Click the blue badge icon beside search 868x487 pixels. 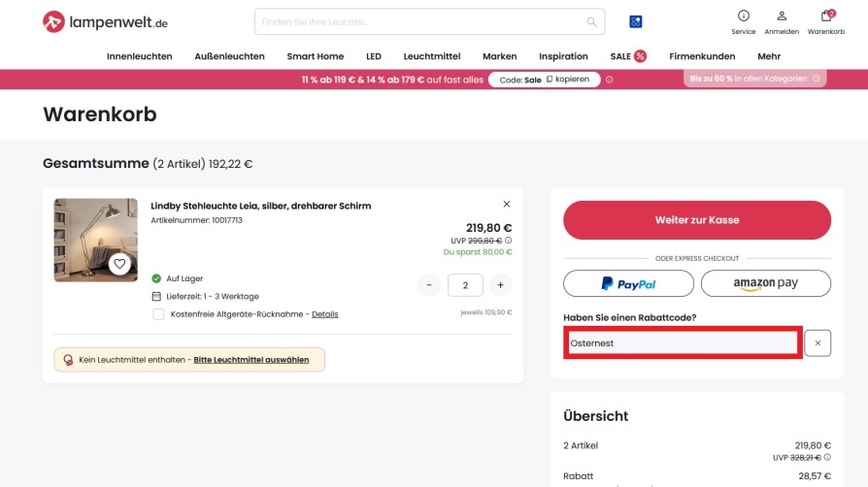[x=636, y=21]
